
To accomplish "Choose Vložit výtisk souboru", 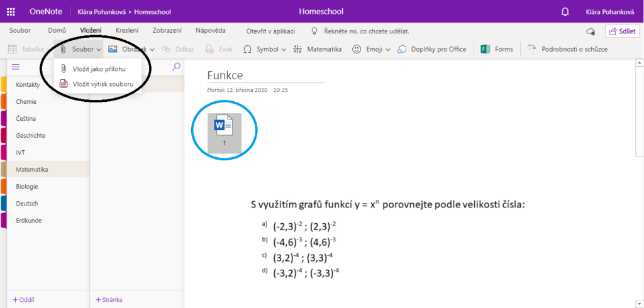I will (x=103, y=83).
